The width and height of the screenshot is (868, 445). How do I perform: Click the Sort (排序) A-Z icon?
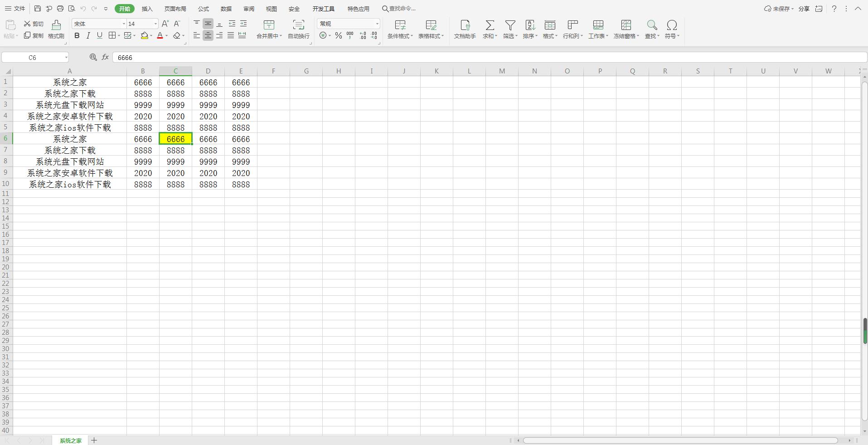coord(529,25)
